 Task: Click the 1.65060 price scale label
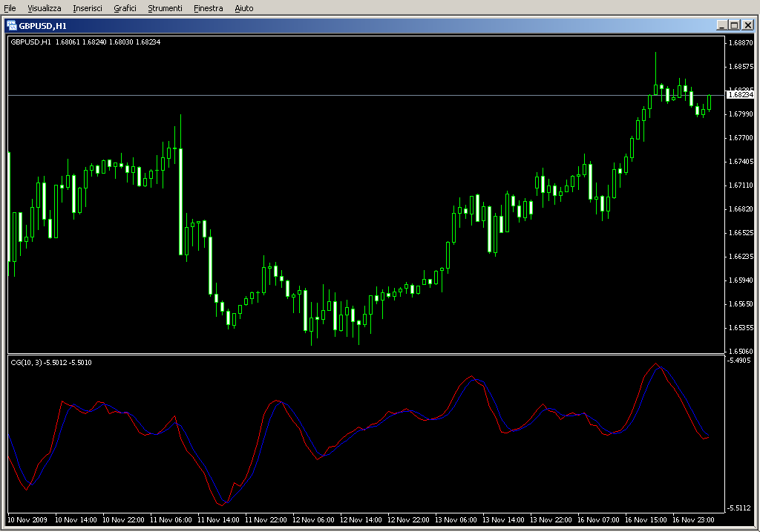[741, 351]
